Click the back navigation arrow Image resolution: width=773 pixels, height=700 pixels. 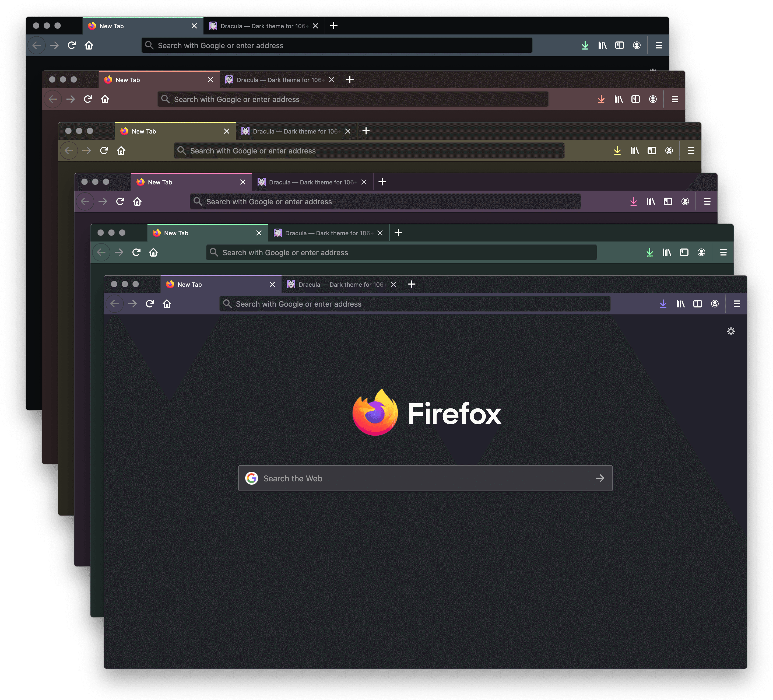[x=115, y=303]
